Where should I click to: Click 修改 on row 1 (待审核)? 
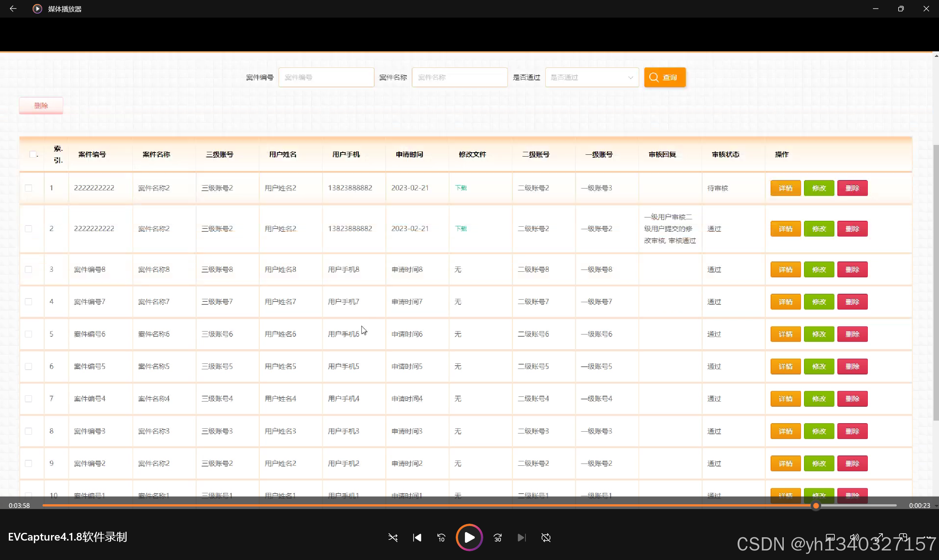[819, 188]
